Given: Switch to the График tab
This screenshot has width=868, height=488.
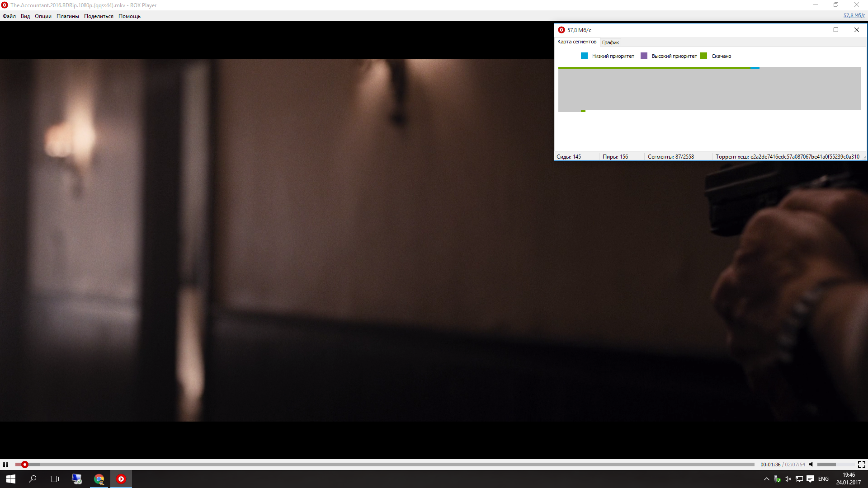Looking at the screenshot, I should (x=610, y=42).
